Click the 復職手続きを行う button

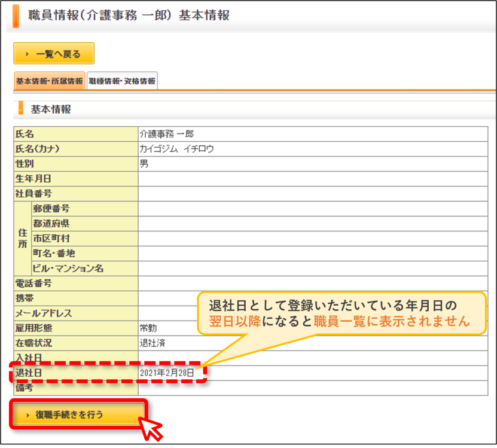tap(78, 414)
